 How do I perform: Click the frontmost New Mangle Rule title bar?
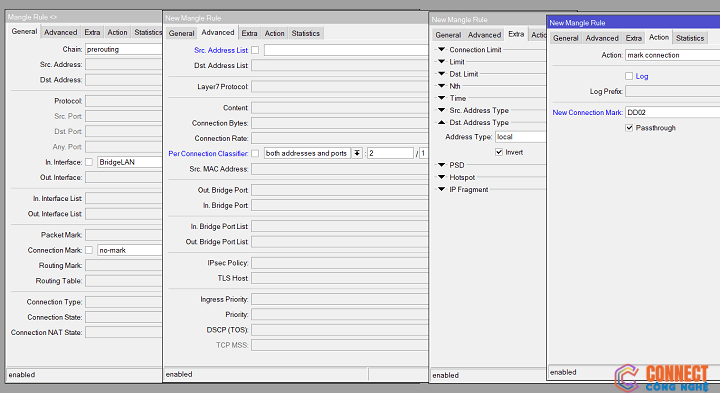click(634, 22)
